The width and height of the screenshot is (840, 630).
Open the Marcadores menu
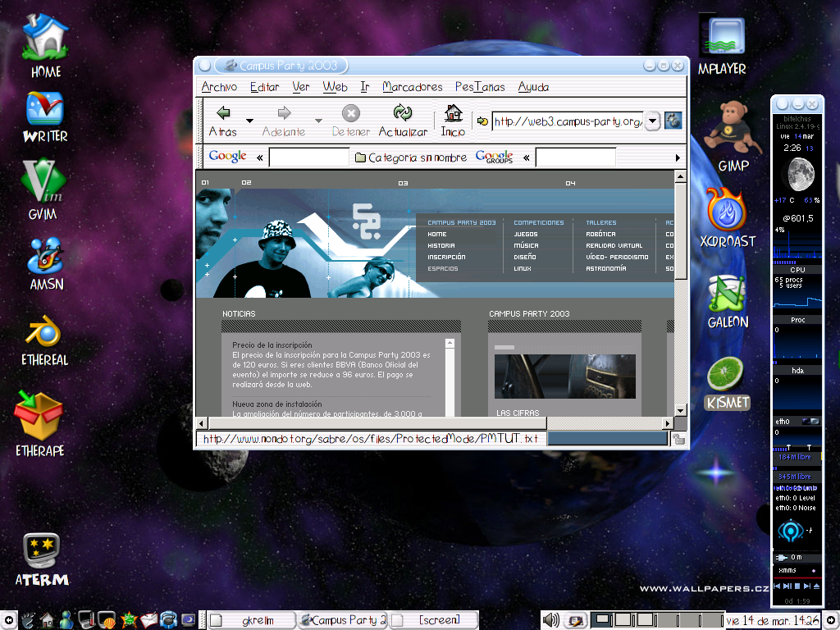[413, 87]
